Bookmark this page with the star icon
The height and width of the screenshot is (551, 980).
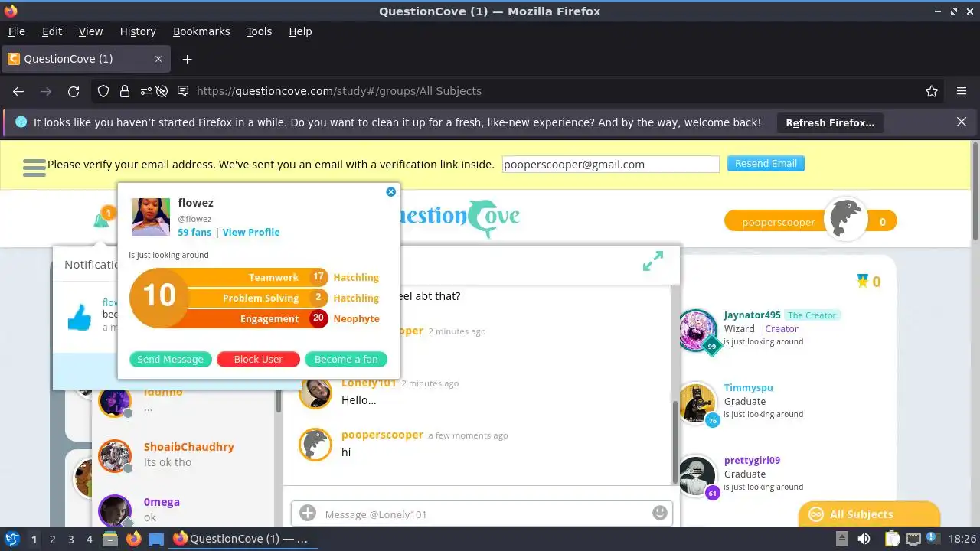(932, 91)
